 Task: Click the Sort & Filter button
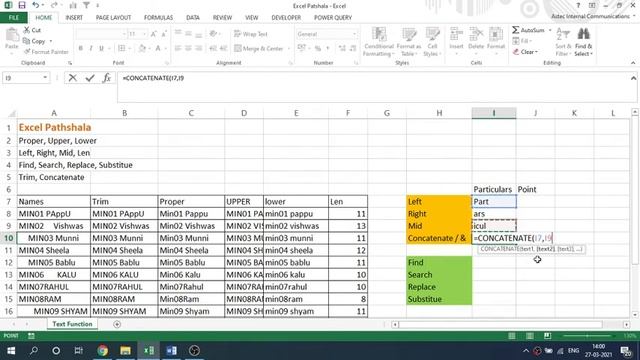pyautogui.click(x=563, y=42)
